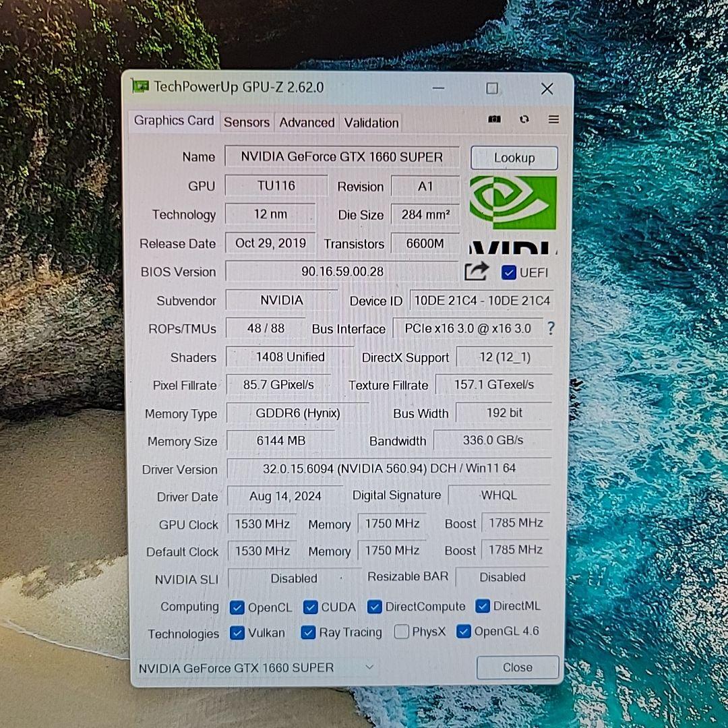Uncheck the UEFI checkbox

coord(508,272)
